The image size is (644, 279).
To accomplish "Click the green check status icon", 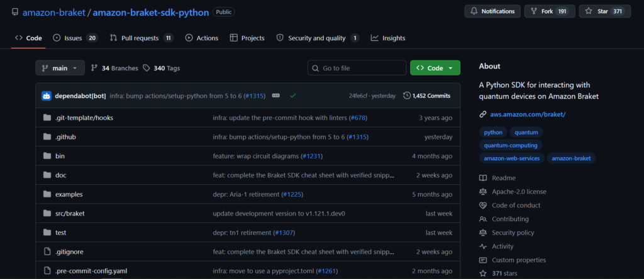I will pos(293,96).
